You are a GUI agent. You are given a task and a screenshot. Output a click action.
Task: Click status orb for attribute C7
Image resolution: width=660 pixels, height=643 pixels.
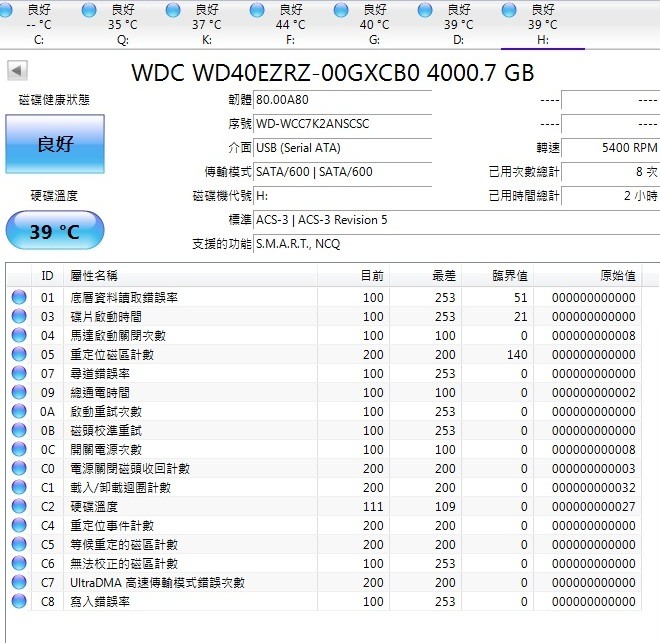coord(19,582)
